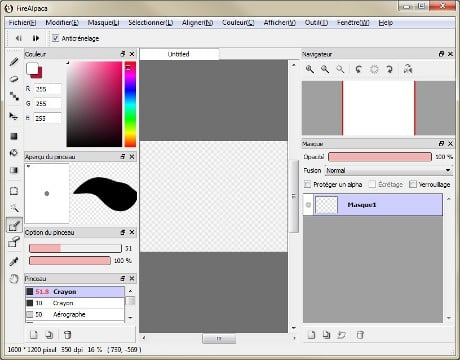Enable the Verrouillage checkbox

[413, 184]
